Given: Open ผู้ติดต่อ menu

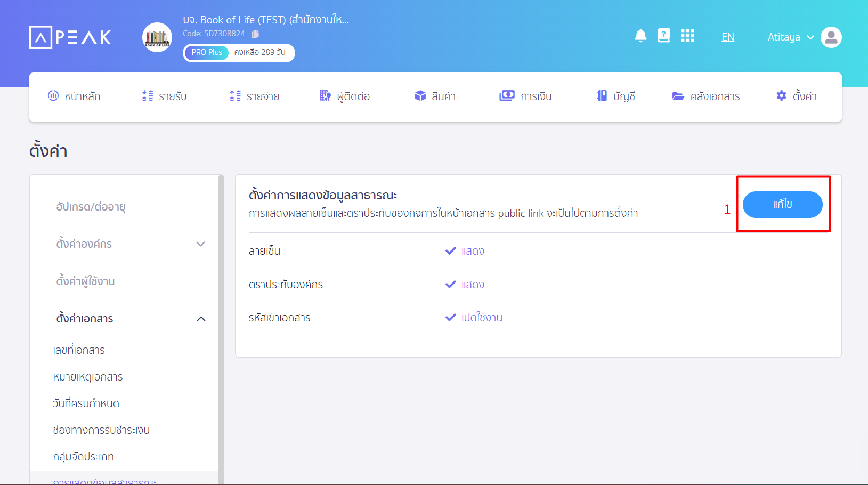Looking at the screenshot, I should pyautogui.click(x=345, y=96).
